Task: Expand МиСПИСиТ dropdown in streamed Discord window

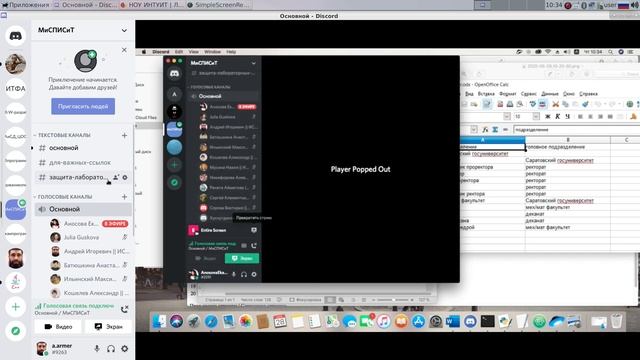Action: coord(253,63)
